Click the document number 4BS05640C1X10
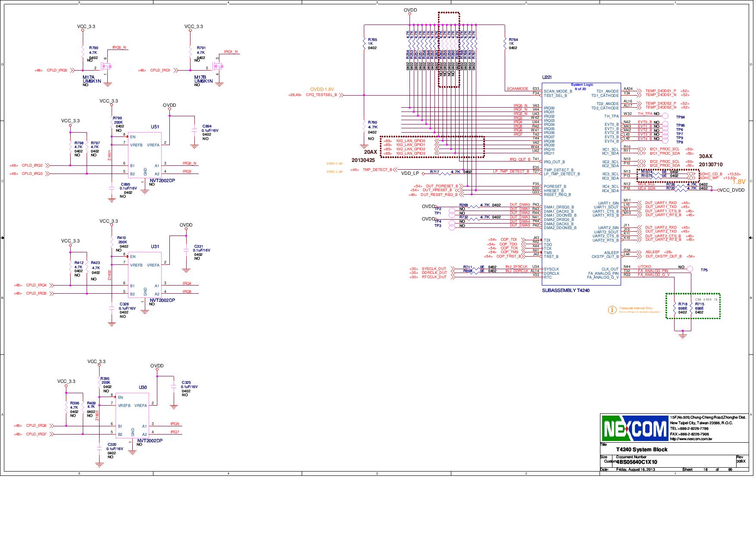 pyautogui.click(x=637, y=463)
